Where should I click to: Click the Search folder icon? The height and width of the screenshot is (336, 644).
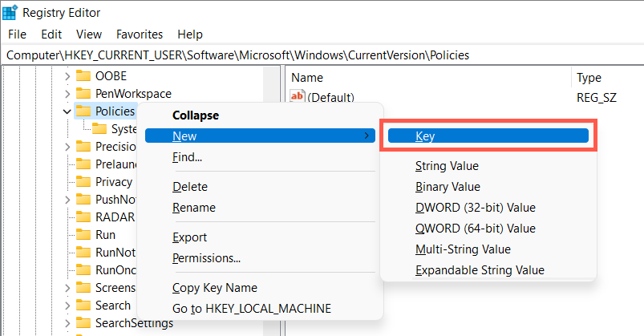pyautogui.click(x=83, y=306)
